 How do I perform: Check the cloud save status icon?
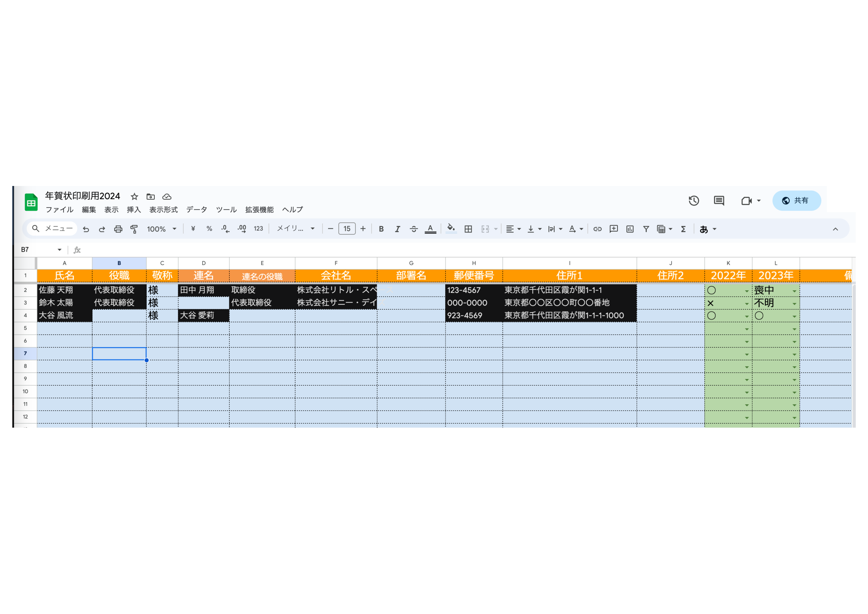[x=167, y=197]
